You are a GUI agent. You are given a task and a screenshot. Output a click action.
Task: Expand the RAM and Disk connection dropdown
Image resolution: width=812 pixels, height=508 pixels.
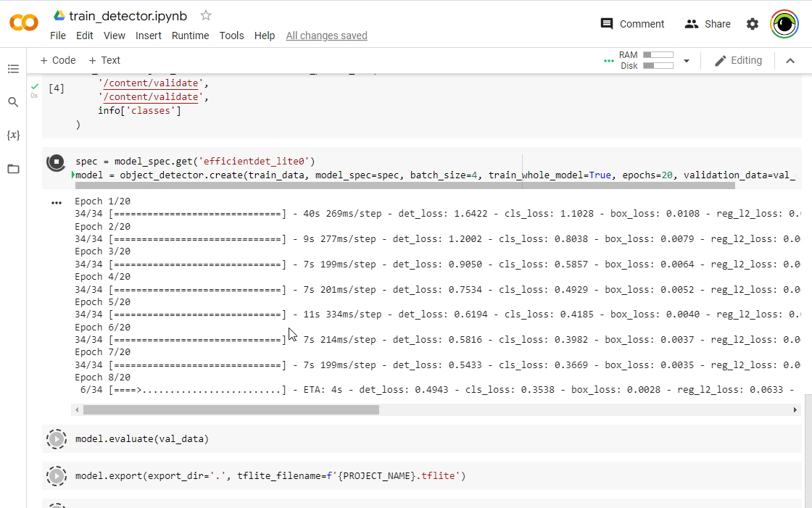click(x=687, y=61)
